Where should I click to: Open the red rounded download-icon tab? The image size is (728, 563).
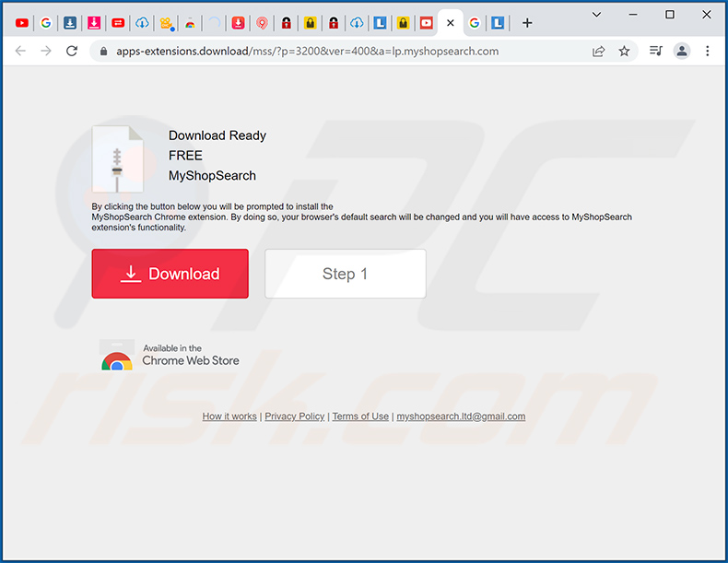click(x=238, y=23)
